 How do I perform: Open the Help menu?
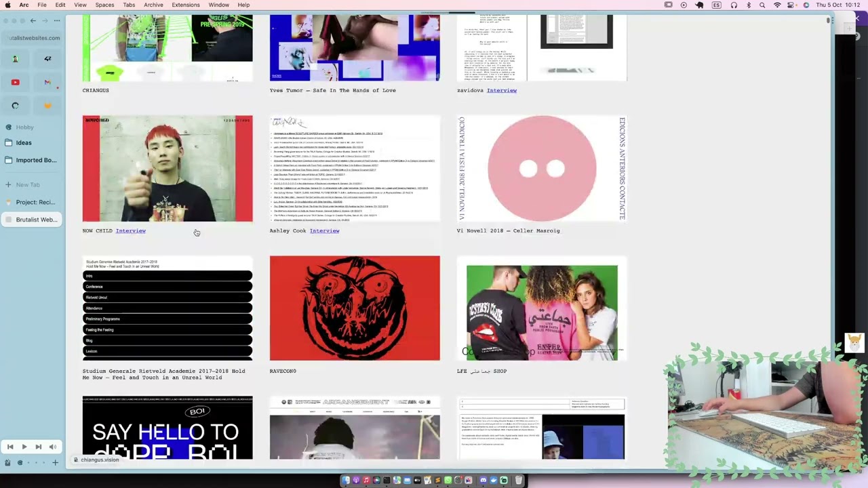point(243,5)
